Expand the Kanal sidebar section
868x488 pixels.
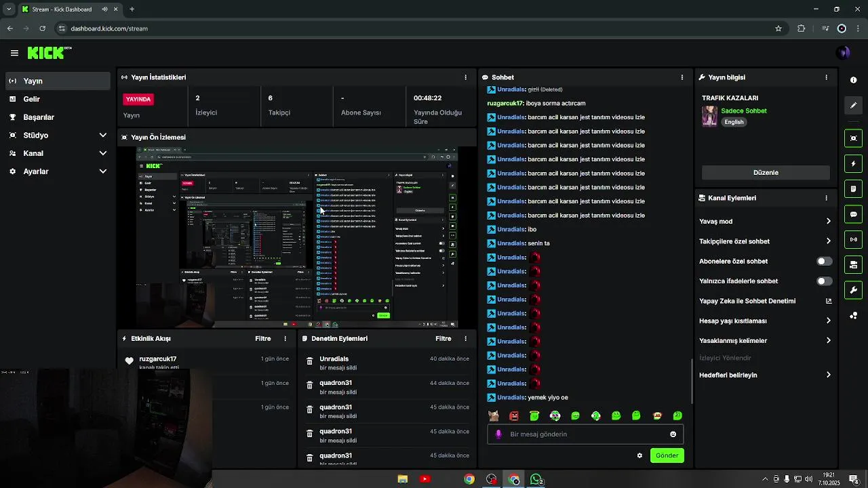58,153
